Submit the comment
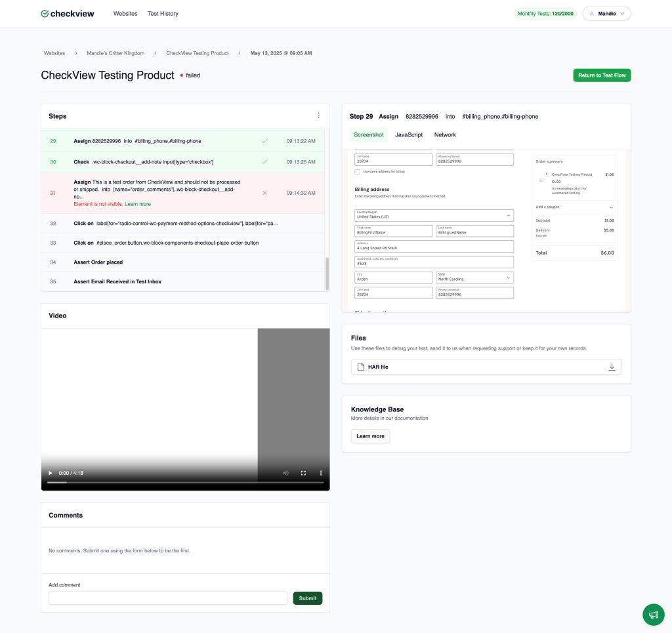 coord(307,598)
